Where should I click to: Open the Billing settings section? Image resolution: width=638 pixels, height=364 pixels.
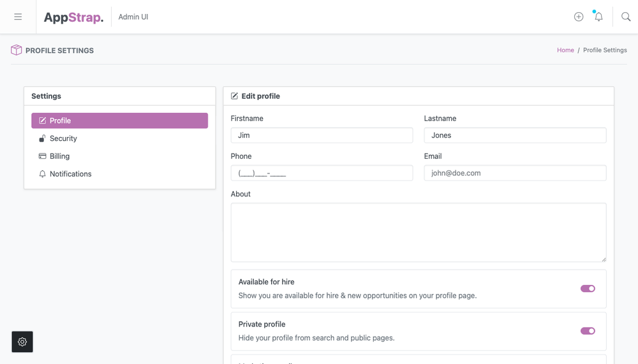click(x=120, y=156)
